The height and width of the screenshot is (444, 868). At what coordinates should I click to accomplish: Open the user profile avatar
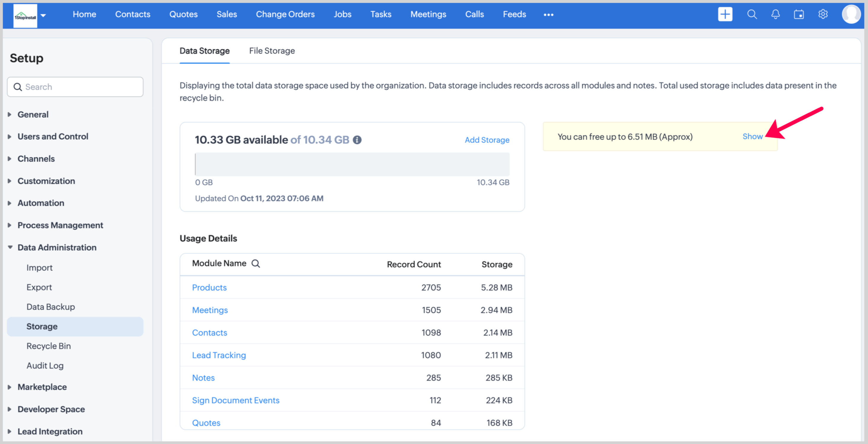pos(851,14)
